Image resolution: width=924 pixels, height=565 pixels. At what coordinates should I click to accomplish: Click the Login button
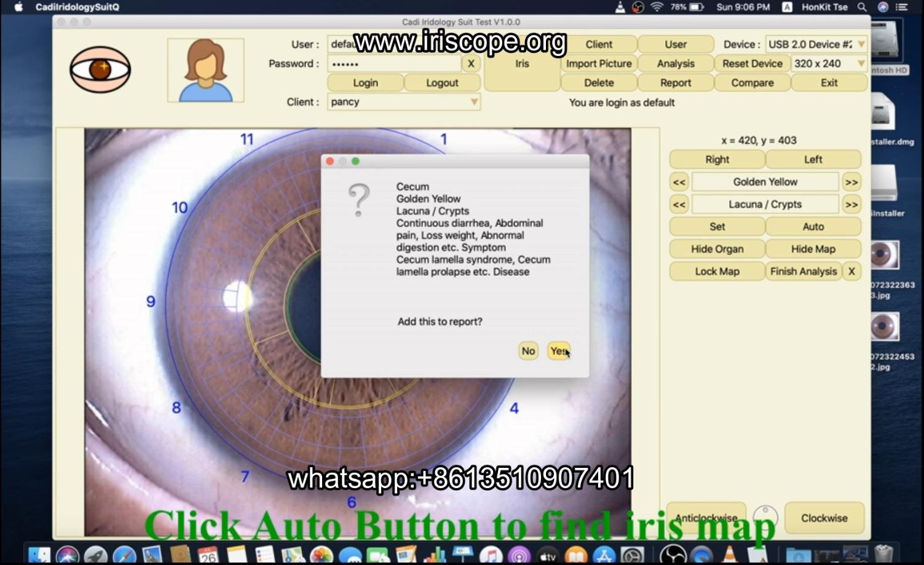click(x=366, y=83)
